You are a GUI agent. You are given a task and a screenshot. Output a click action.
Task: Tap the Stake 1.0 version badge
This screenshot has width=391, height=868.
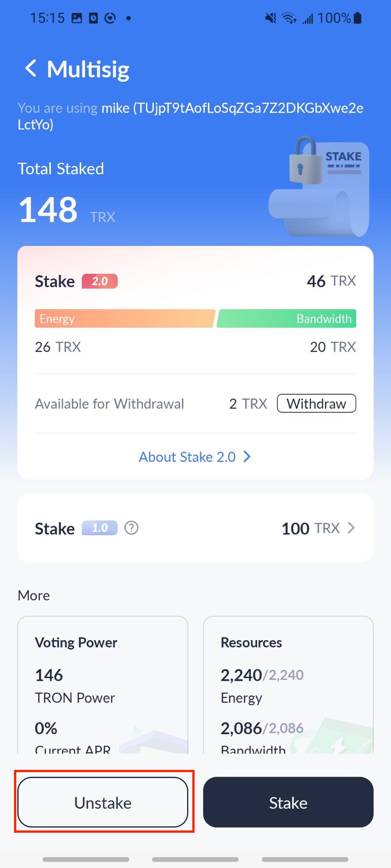pos(100,528)
